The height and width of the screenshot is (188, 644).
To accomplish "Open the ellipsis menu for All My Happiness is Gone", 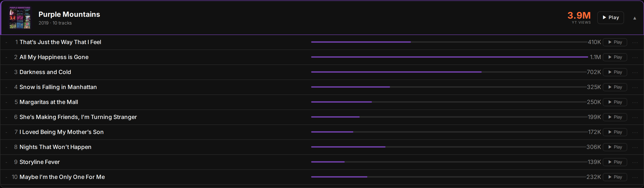I will coord(635,57).
